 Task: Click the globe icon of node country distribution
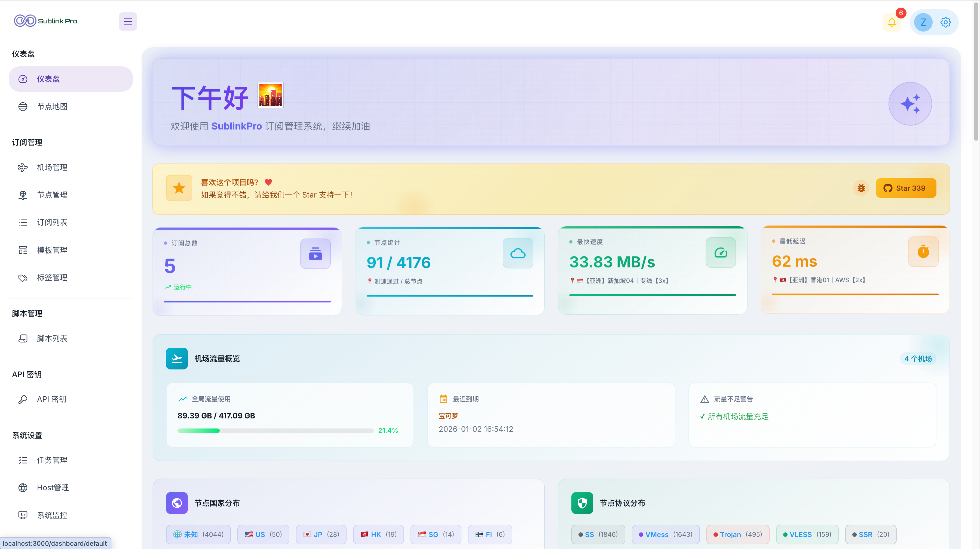(x=177, y=503)
